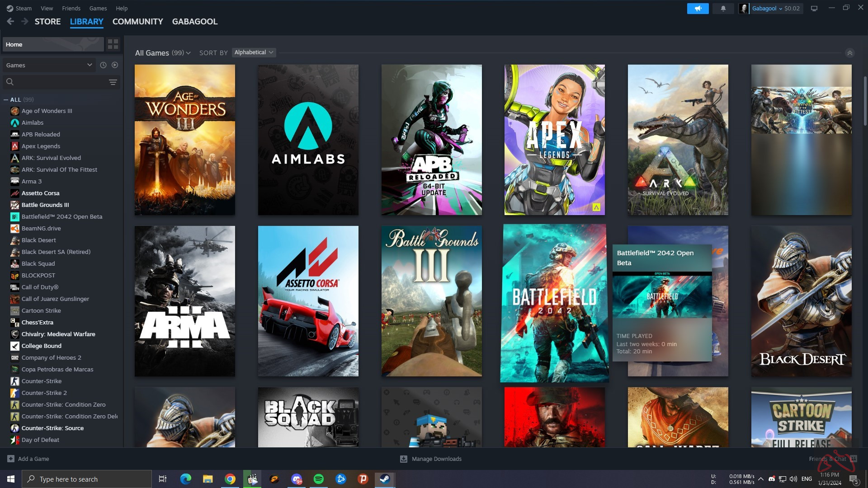Image resolution: width=868 pixels, height=488 pixels.
Task: Show recent games clock filter
Action: [x=103, y=65]
